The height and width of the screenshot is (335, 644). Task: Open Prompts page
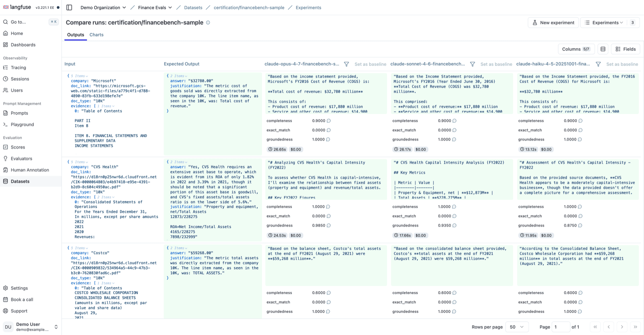19,113
